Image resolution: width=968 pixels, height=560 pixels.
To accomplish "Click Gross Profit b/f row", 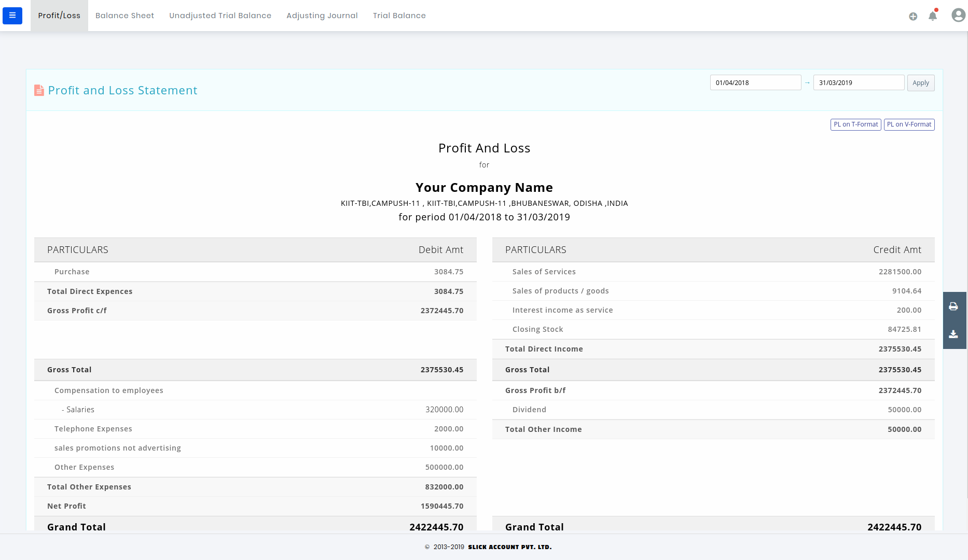I will coord(713,390).
